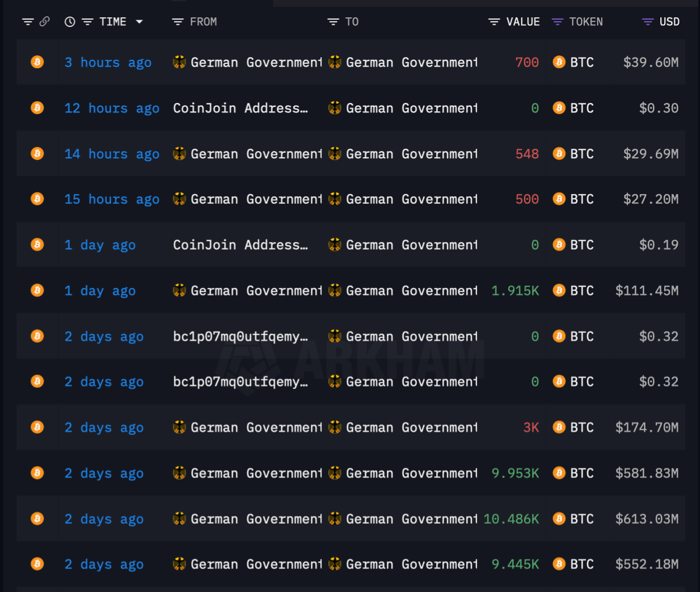This screenshot has height=592, width=700.
Task: Open the VALUE column filter
Action: point(494,22)
